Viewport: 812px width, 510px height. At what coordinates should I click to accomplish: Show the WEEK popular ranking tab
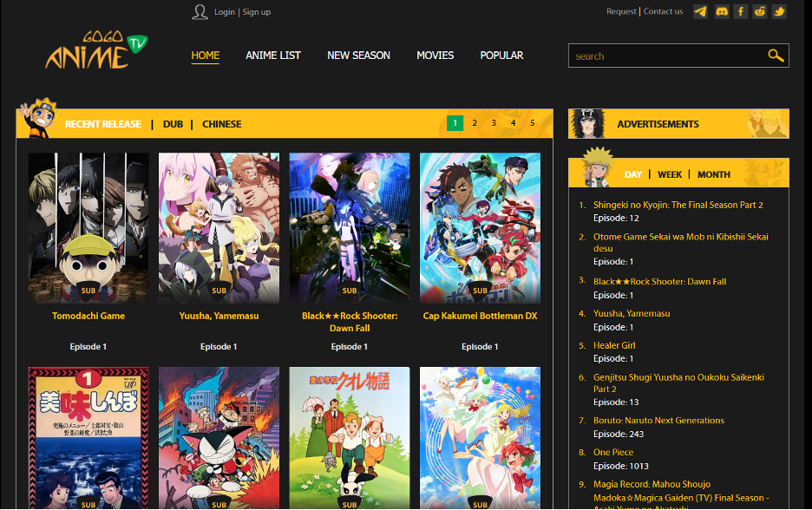coord(670,174)
